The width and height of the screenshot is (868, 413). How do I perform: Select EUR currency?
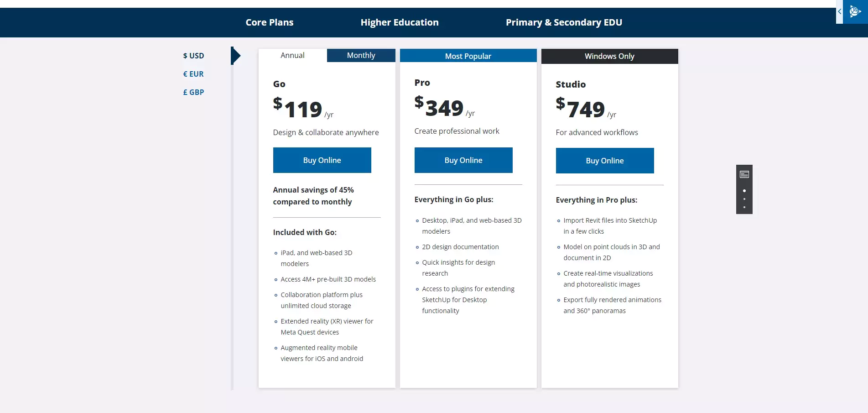[193, 74]
